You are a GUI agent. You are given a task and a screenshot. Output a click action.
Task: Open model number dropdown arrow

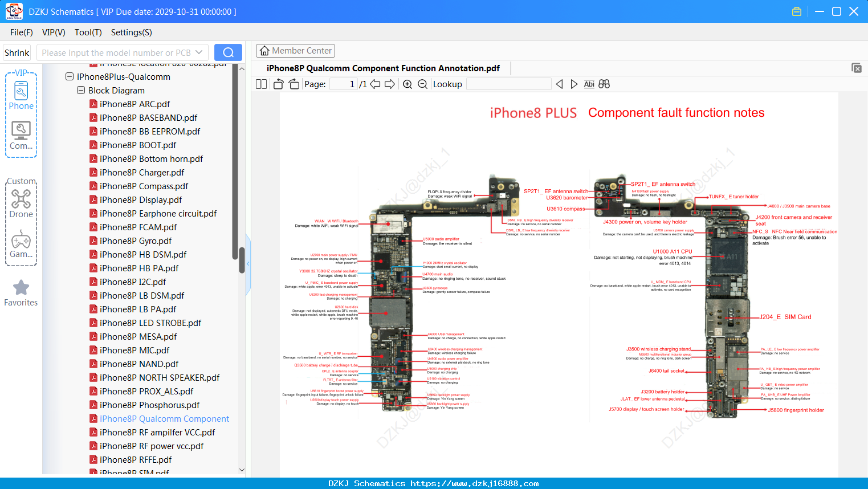(x=199, y=52)
